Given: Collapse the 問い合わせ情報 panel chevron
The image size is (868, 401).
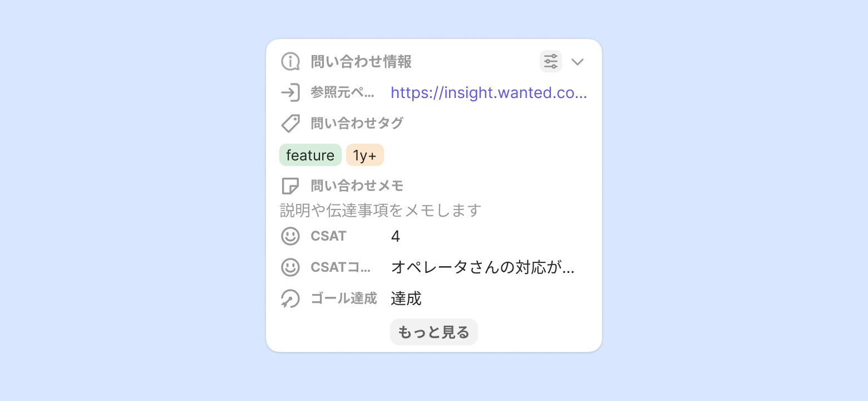Looking at the screenshot, I should point(578,62).
